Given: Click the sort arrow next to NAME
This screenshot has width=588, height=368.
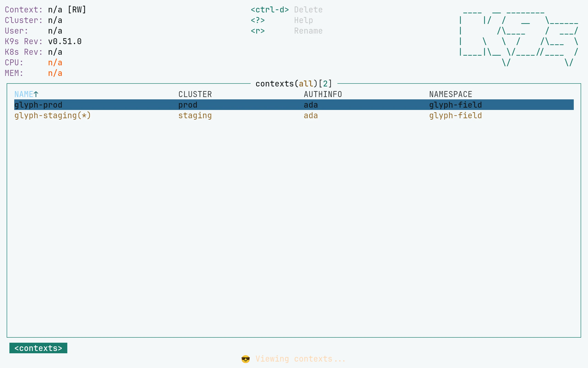Looking at the screenshot, I should [x=36, y=94].
